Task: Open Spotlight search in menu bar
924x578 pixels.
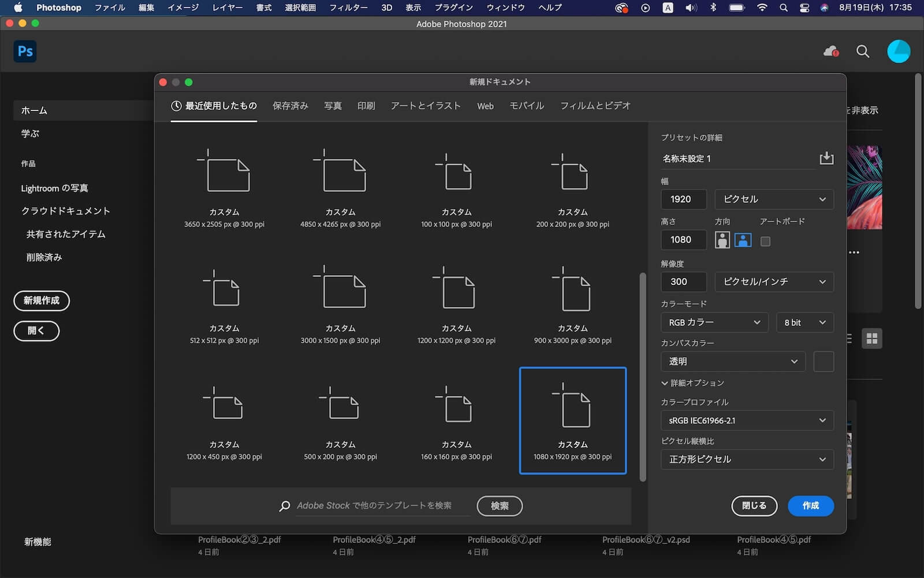Action: (x=783, y=8)
